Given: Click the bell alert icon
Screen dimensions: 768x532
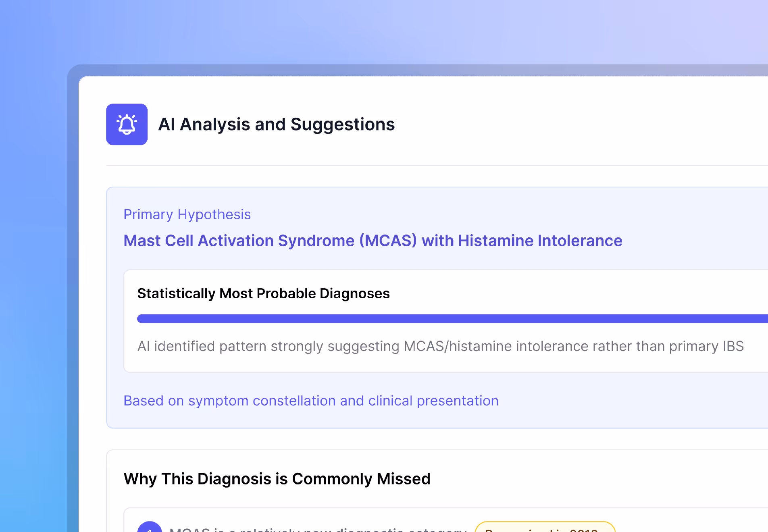Looking at the screenshot, I should 127,124.
